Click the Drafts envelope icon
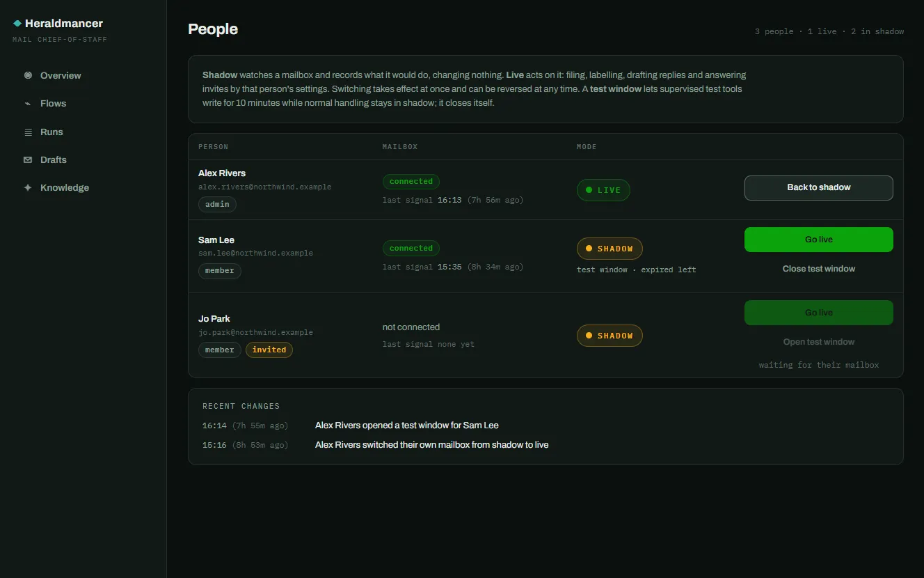The image size is (924, 578). pos(28,159)
